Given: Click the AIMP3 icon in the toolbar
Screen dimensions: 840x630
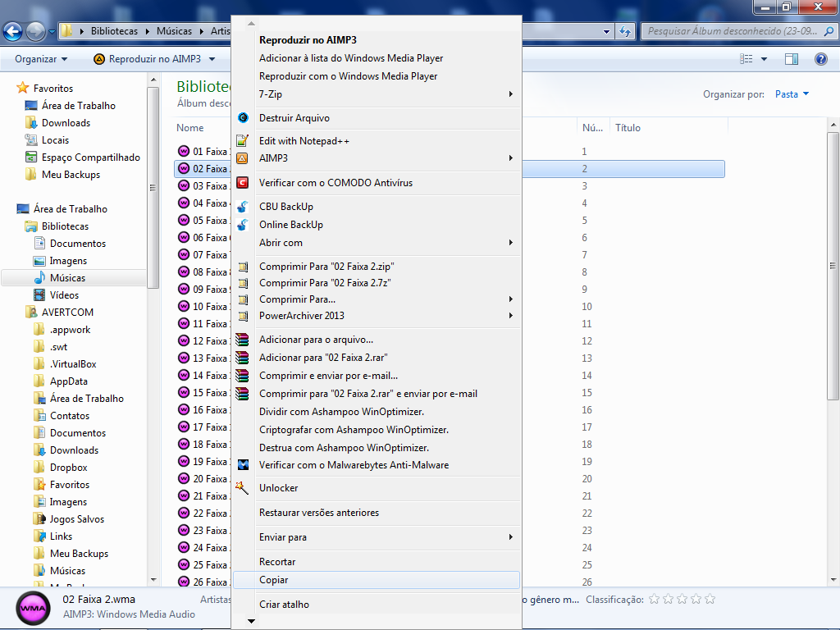Looking at the screenshot, I should [99, 59].
